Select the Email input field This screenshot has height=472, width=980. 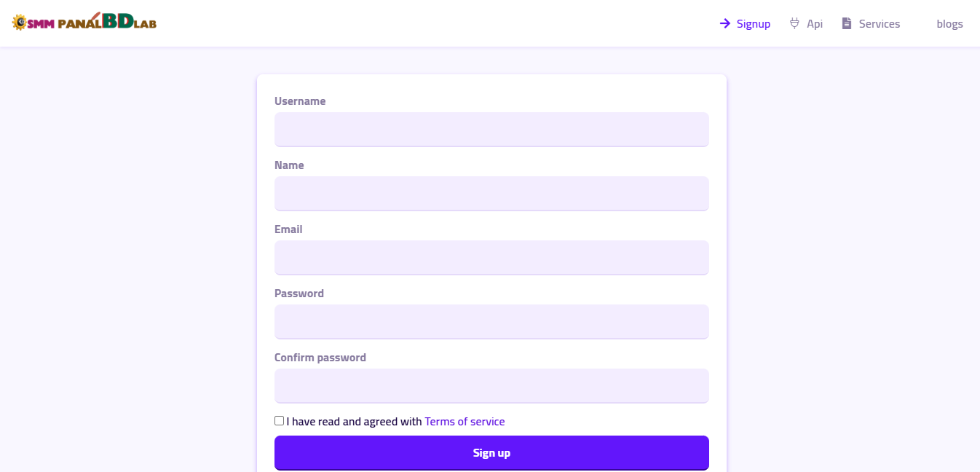491,257
